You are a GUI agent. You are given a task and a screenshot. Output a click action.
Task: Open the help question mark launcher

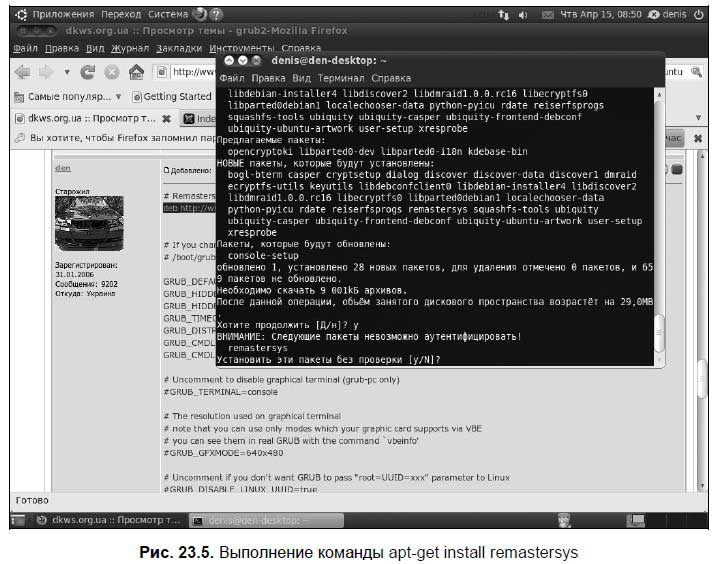(x=217, y=15)
